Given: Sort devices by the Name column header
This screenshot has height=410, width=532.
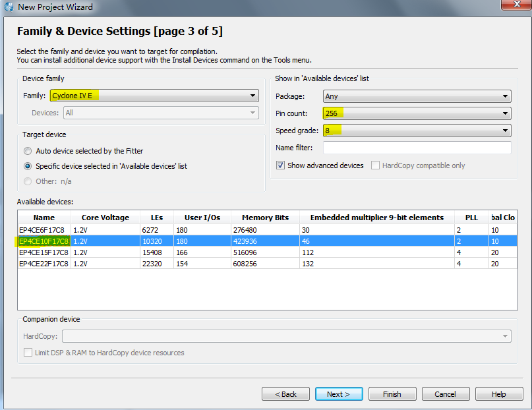Looking at the screenshot, I should point(44,218).
